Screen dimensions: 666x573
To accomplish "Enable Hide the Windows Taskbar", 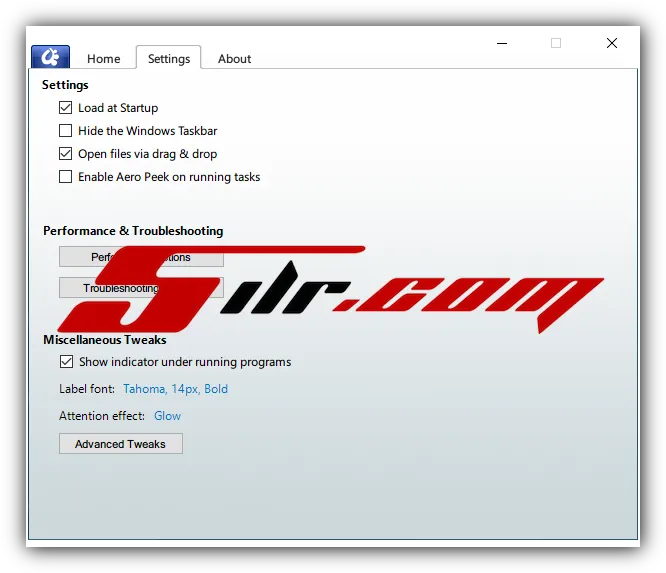I will pos(65,131).
